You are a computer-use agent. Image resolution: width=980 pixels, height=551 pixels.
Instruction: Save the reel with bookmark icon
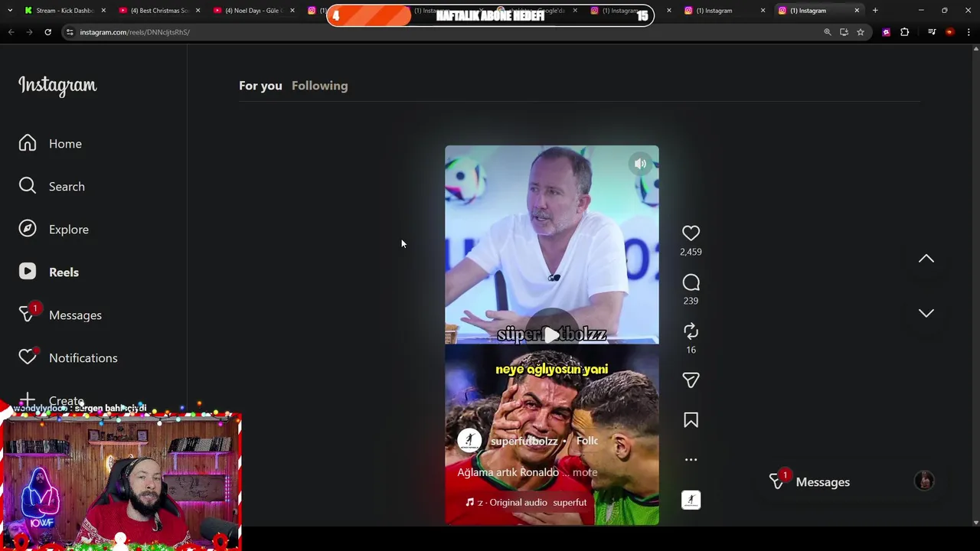point(691,420)
